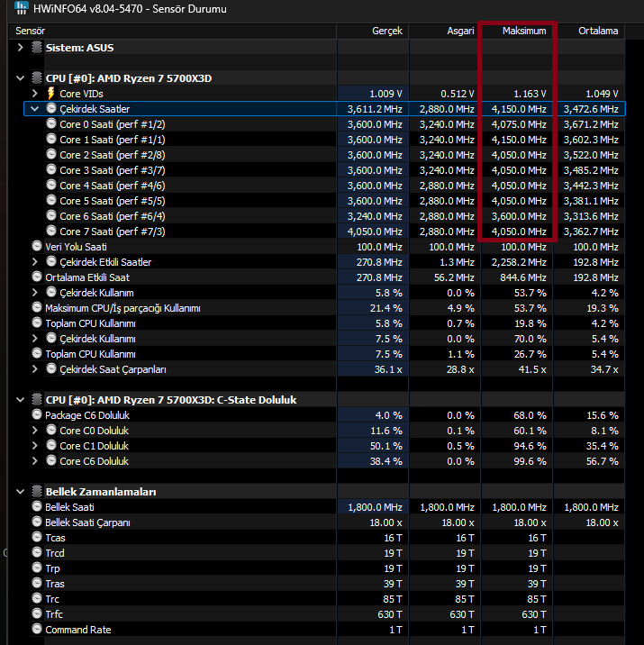The height and width of the screenshot is (645, 644).
Task: Collapse the Çekirdek Saatler row
Action: click(35, 109)
